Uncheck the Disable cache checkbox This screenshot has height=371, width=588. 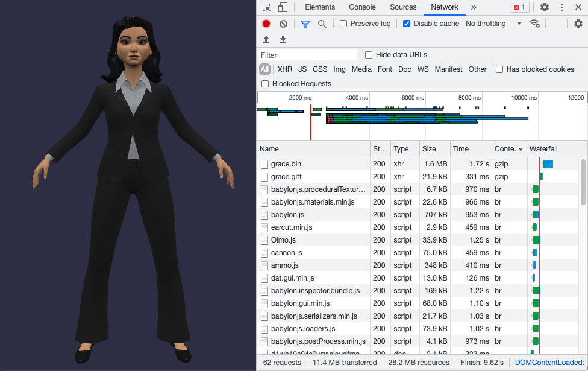click(x=407, y=24)
